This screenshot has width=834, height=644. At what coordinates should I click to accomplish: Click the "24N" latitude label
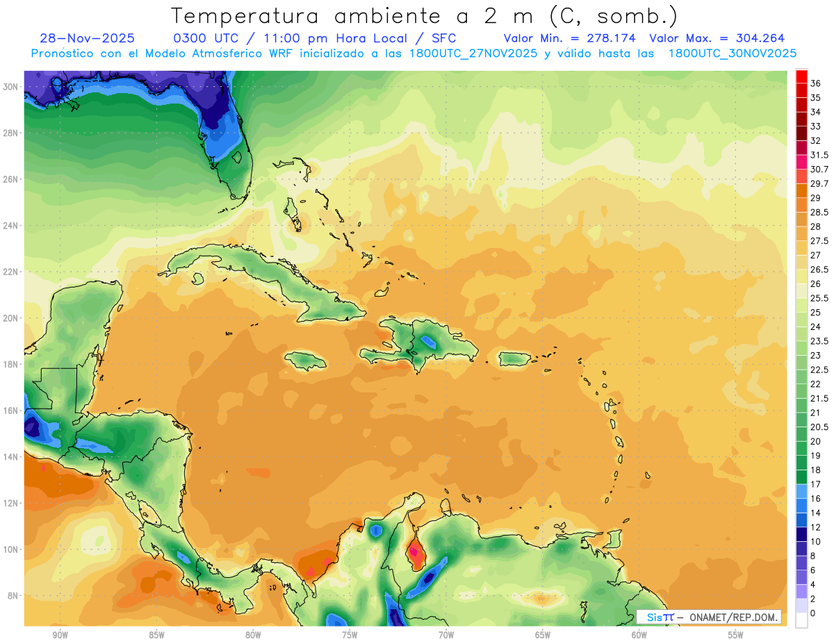click(12, 226)
